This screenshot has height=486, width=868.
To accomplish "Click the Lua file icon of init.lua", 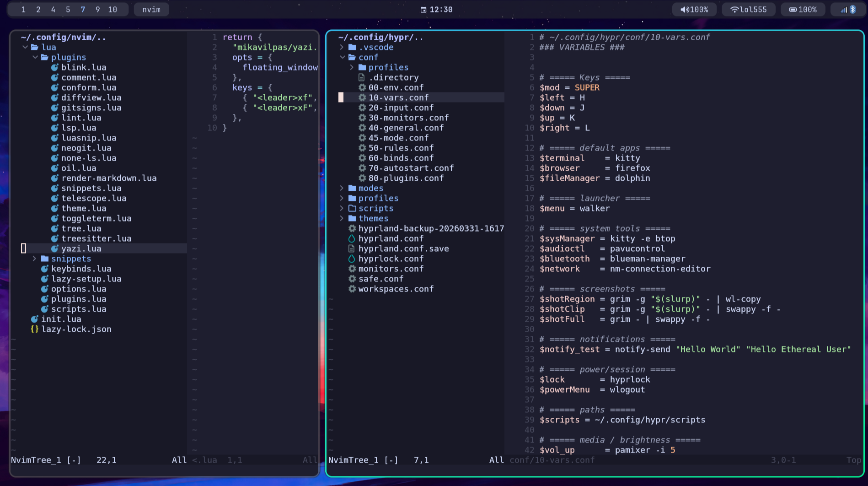I will (x=34, y=319).
